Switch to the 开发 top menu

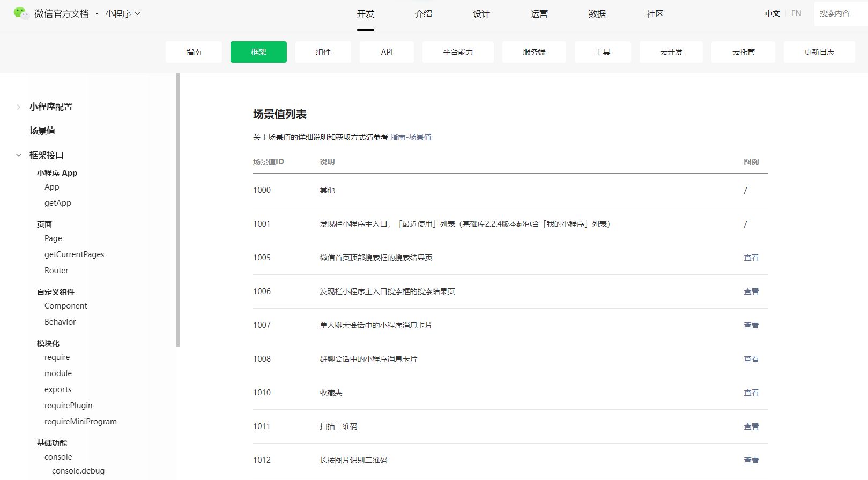[366, 14]
